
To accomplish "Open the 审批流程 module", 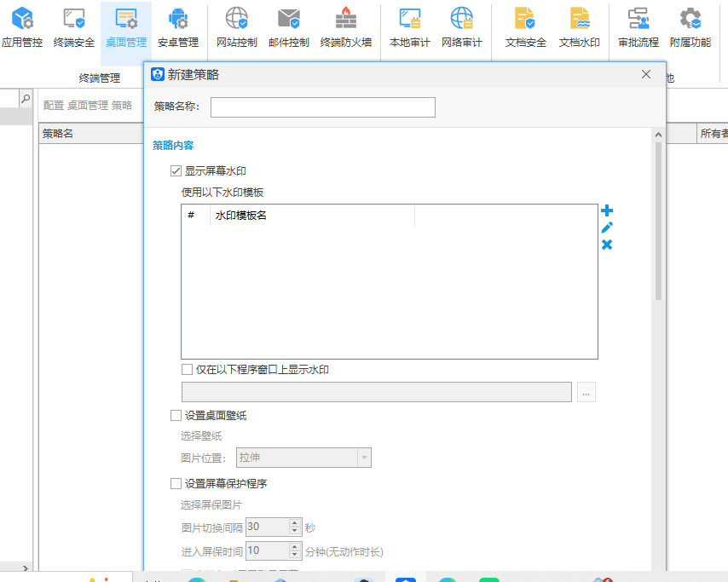I will point(638,26).
